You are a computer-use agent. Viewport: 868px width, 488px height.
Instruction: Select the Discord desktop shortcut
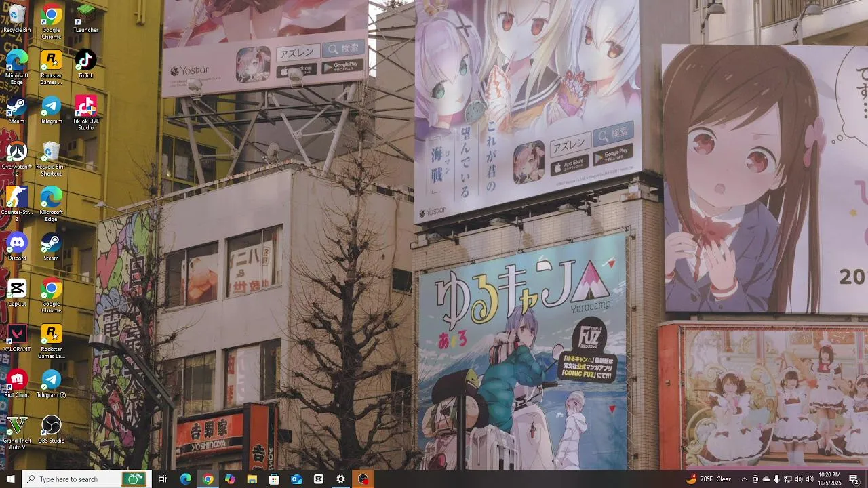point(17,247)
